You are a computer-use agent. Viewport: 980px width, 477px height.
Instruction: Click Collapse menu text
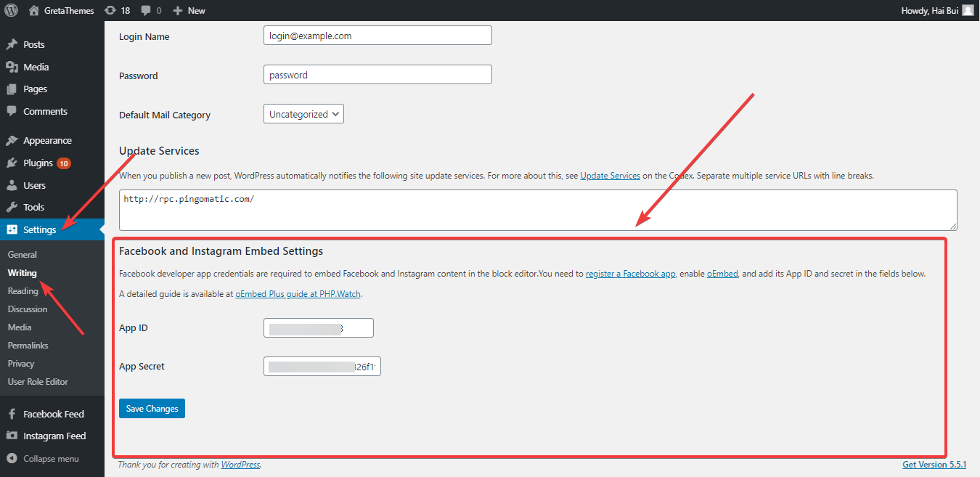pyautogui.click(x=51, y=459)
